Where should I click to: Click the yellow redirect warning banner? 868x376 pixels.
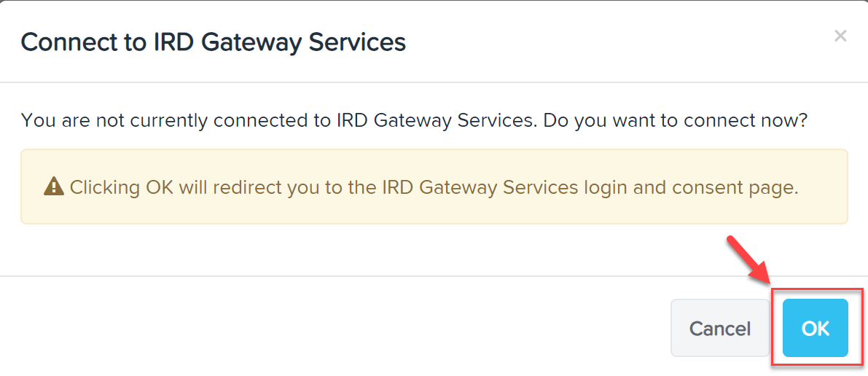434,187
